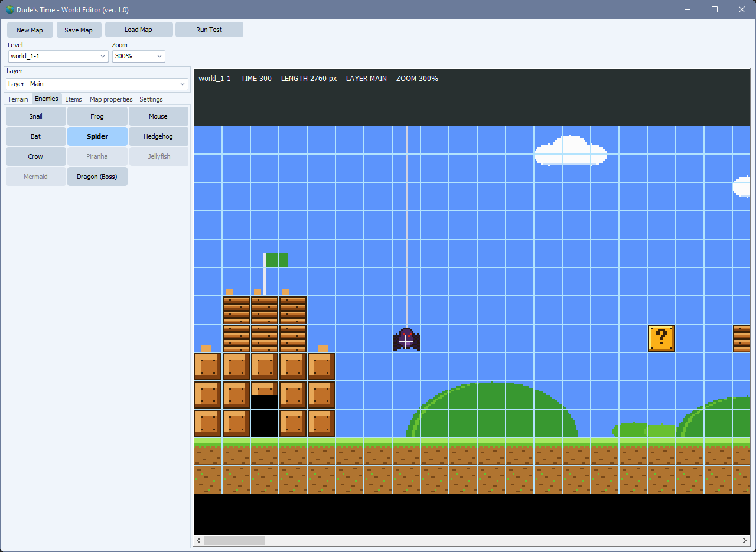Screen dimensions: 756x552
Task: Click the scrollbar right arrow
Action: pos(745,540)
